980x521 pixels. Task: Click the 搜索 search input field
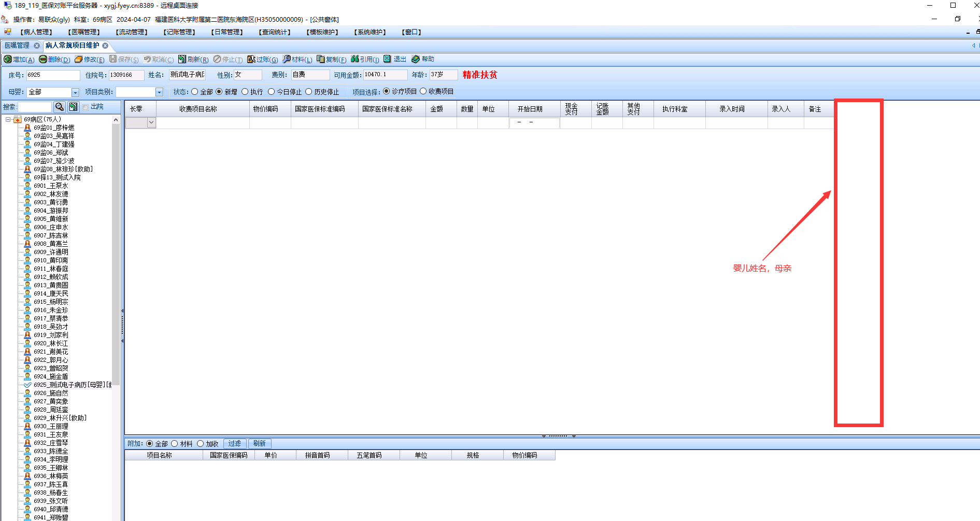35,107
